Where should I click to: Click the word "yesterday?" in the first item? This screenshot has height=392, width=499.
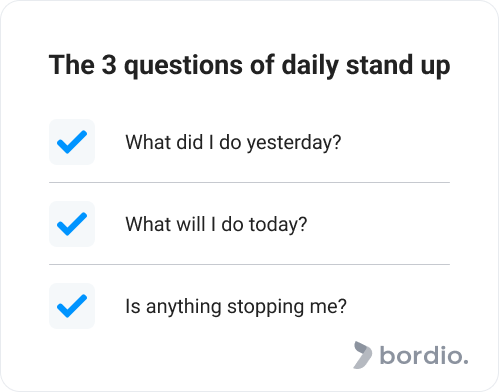pos(294,143)
